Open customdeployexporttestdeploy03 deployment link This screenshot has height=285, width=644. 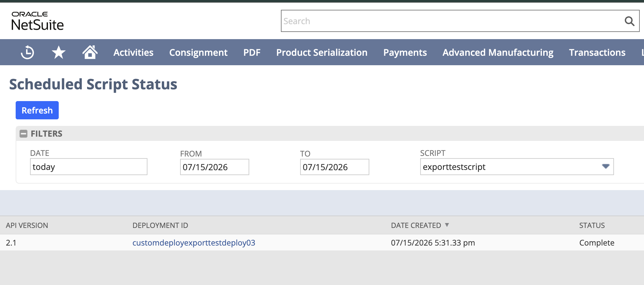194,243
